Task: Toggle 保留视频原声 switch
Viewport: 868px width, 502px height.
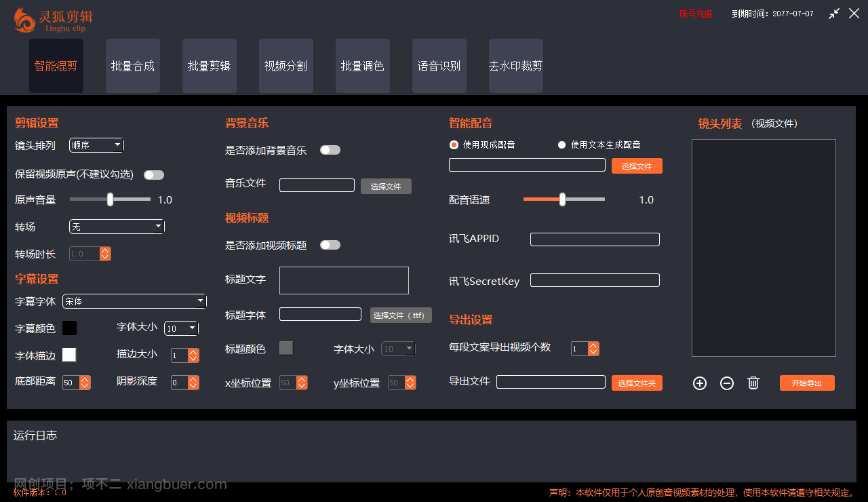Action: click(154, 175)
